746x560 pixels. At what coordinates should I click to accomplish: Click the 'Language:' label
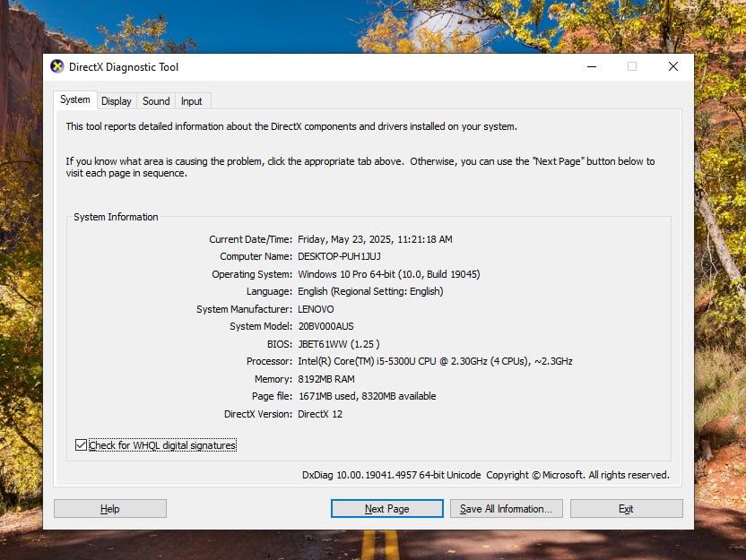(269, 291)
